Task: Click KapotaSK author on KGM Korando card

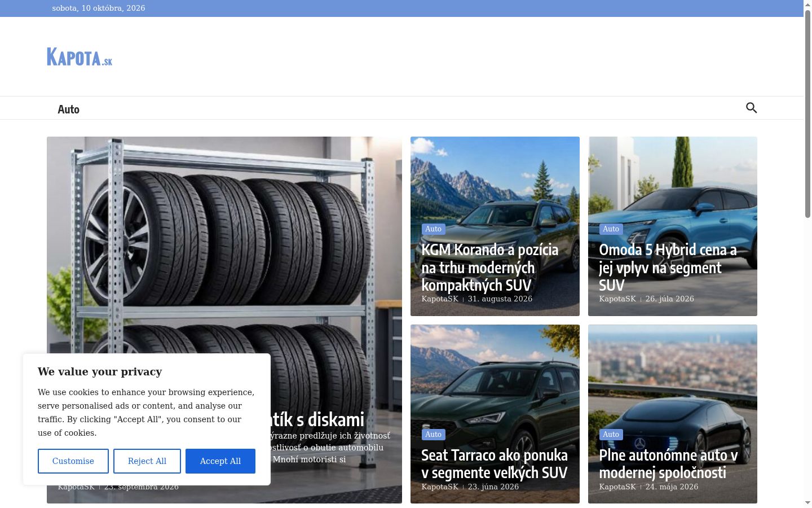Action: pos(440,299)
